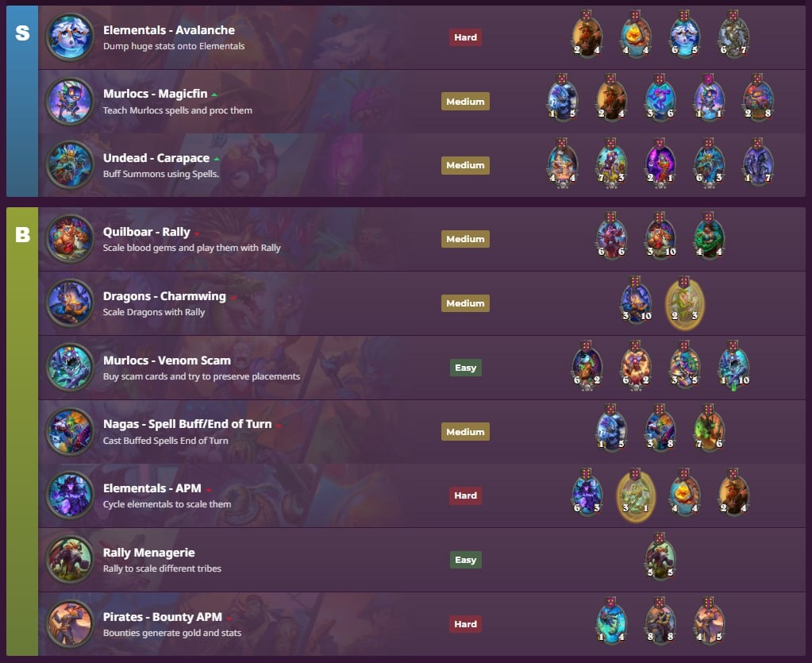812x663 pixels.
Task: Click the Hard tag on Elementals - Avalanche
Action: [x=465, y=37]
